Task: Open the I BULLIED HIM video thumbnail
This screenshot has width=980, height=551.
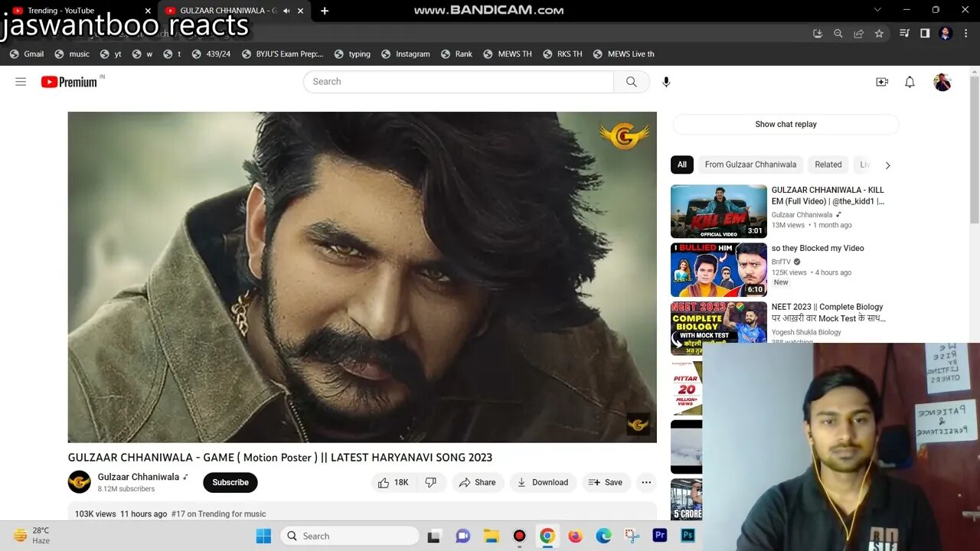Action: pyautogui.click(x=719, y=269)
